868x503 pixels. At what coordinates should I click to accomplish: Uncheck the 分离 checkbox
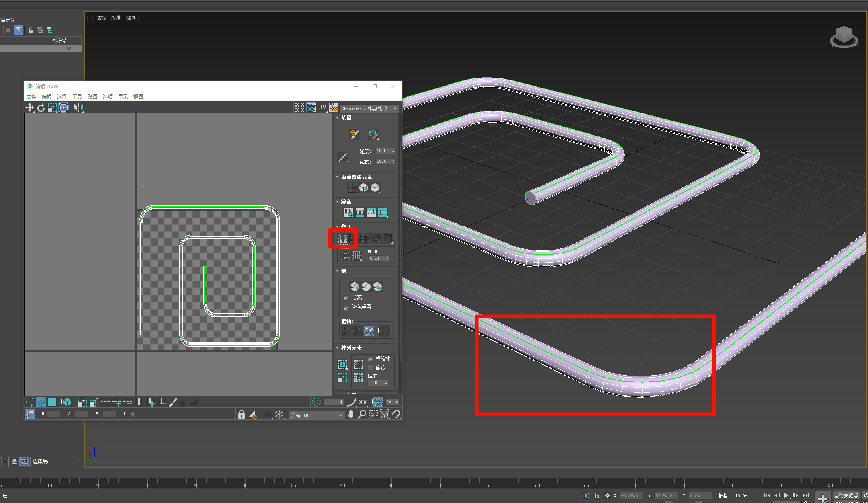pos(346,298)
